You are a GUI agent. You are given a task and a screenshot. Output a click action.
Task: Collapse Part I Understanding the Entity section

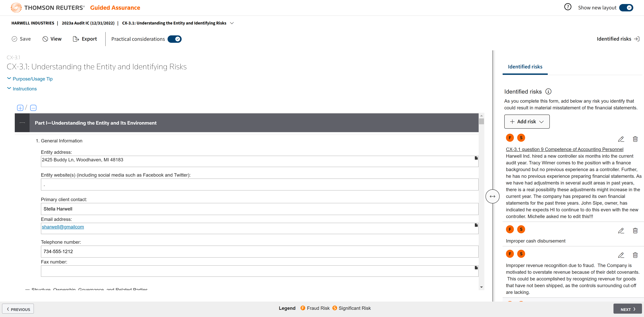[x=22, y=123]
